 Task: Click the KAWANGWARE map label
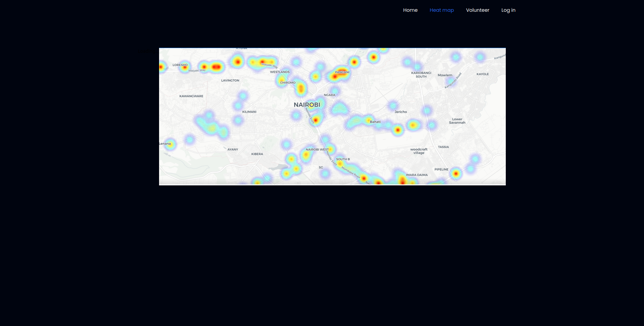click(x=191, y=96)
